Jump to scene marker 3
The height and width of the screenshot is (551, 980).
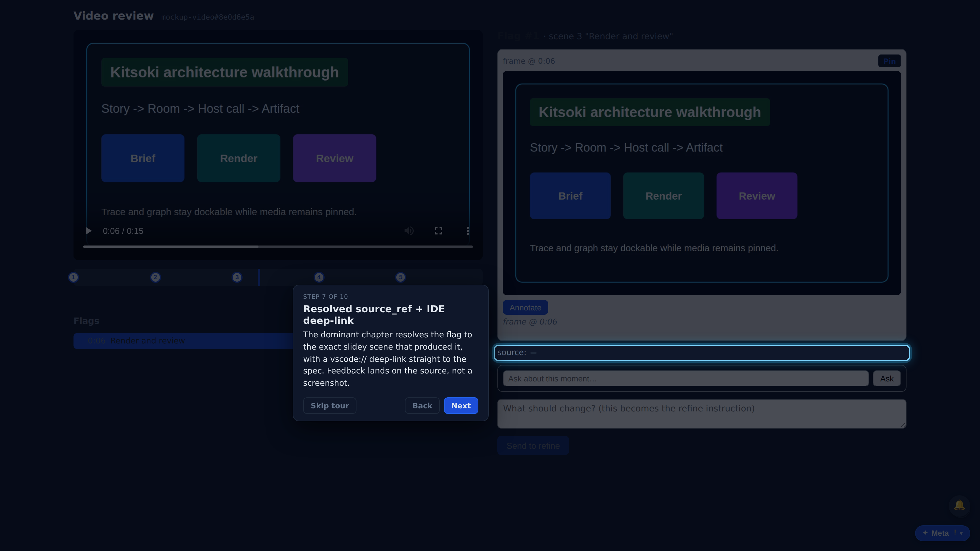click(237, 277)
